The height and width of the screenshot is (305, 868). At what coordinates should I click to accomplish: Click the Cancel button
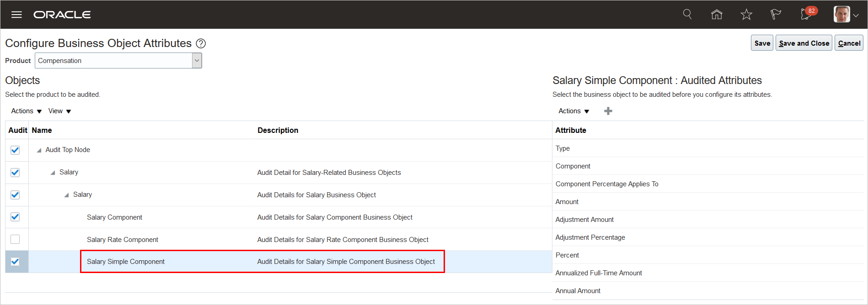(x=849, y=43)
